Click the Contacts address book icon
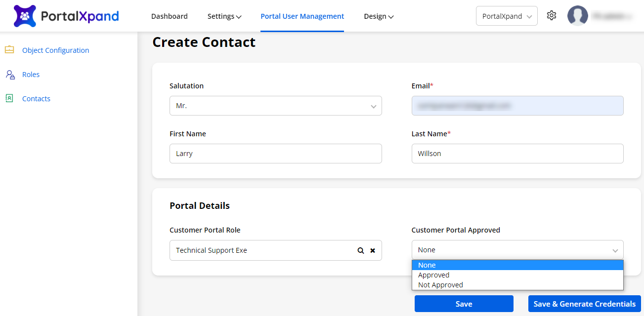 point(9,98)
